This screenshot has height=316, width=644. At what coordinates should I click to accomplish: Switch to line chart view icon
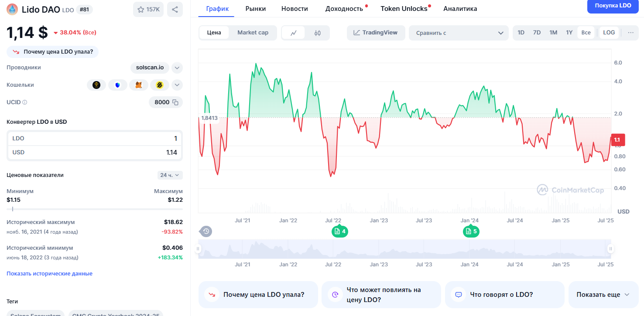[x=294, y=33]
